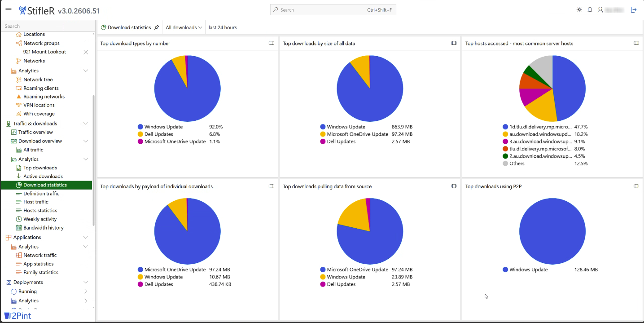This screenshot has width=644, height=323.
Task: Pin the Download statistics view
Action: pos(157,27)
